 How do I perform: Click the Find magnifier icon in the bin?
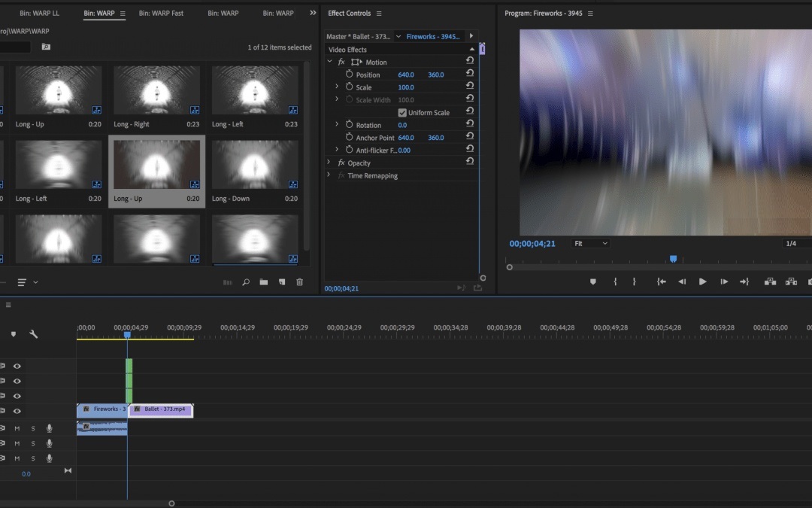[246, 282]
